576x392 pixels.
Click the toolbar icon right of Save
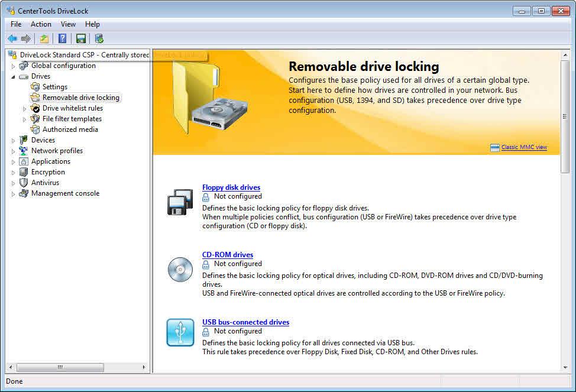(99, 38)
